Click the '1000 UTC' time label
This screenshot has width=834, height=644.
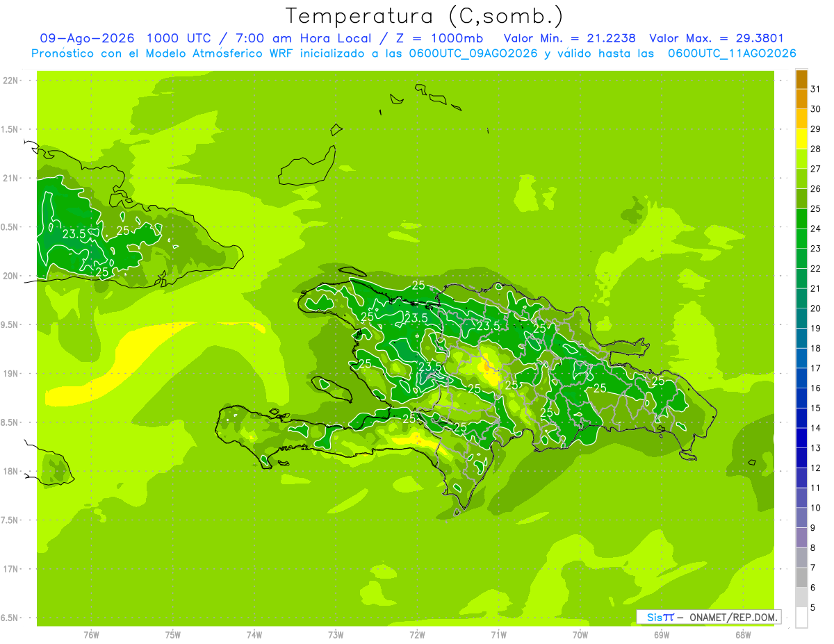[x=179, y=39]
